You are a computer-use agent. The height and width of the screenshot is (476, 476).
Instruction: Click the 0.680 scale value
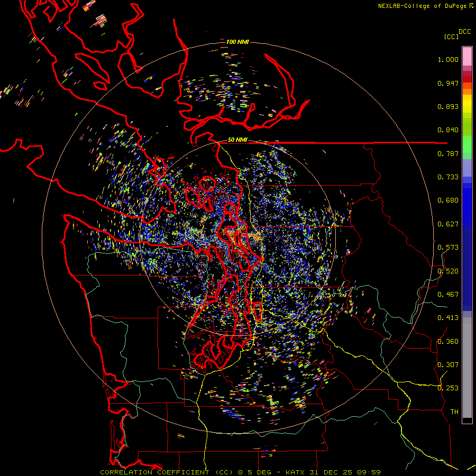(448, 200)
